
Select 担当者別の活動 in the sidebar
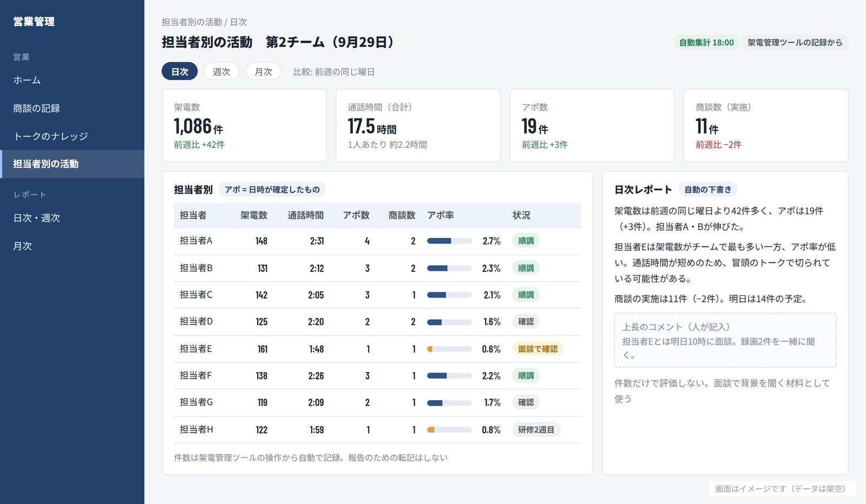tap(72, 164)
